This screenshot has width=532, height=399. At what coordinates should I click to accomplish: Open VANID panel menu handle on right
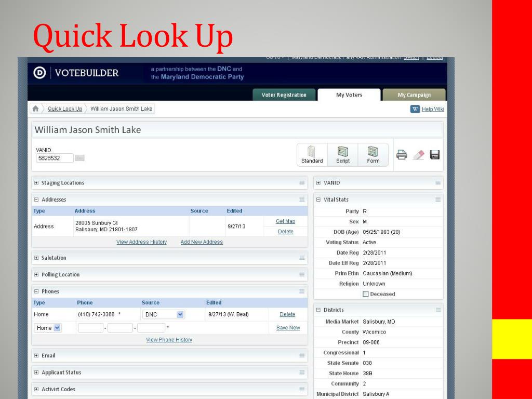tap(438, 183)
